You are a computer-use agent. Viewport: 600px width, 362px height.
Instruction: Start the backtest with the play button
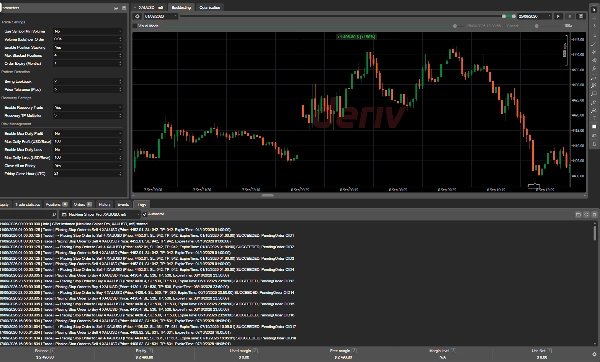point(558,16)
